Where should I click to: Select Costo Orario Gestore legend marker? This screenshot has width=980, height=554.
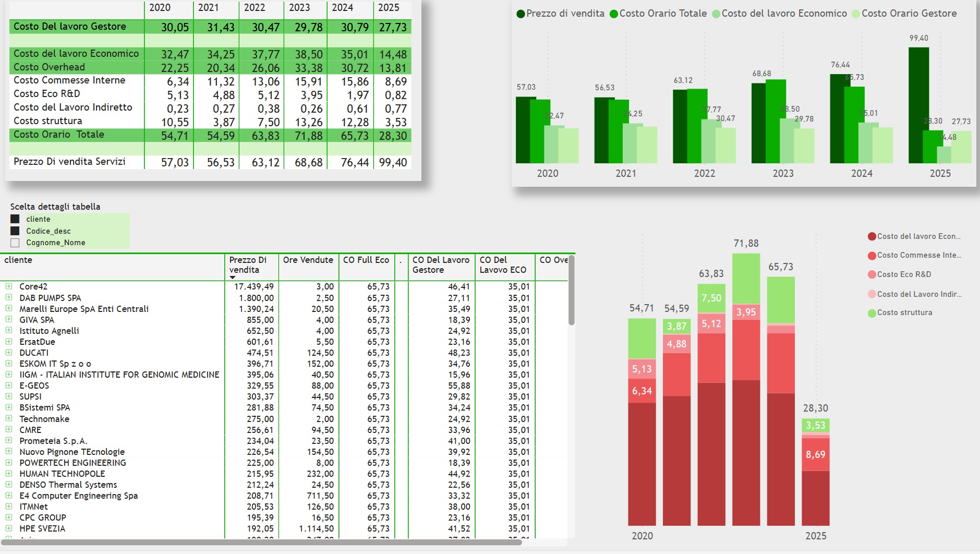[855, 14]
